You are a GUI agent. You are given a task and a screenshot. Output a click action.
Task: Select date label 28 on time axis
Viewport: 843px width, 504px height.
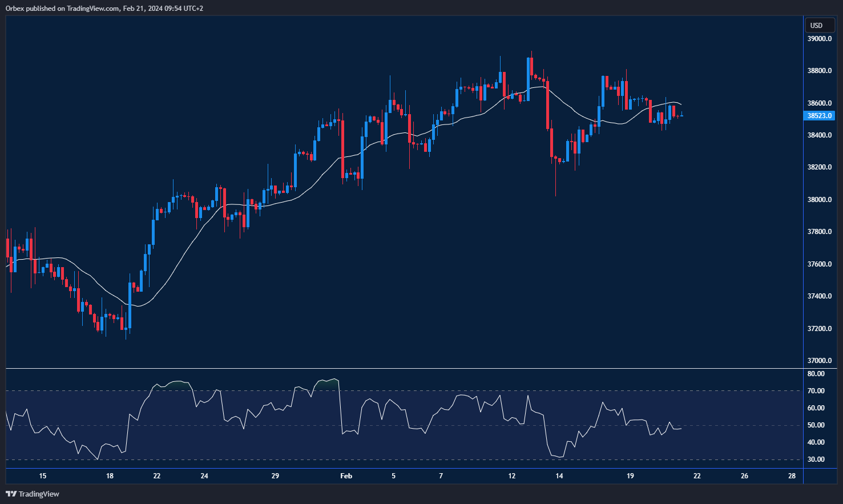[792, 476]
